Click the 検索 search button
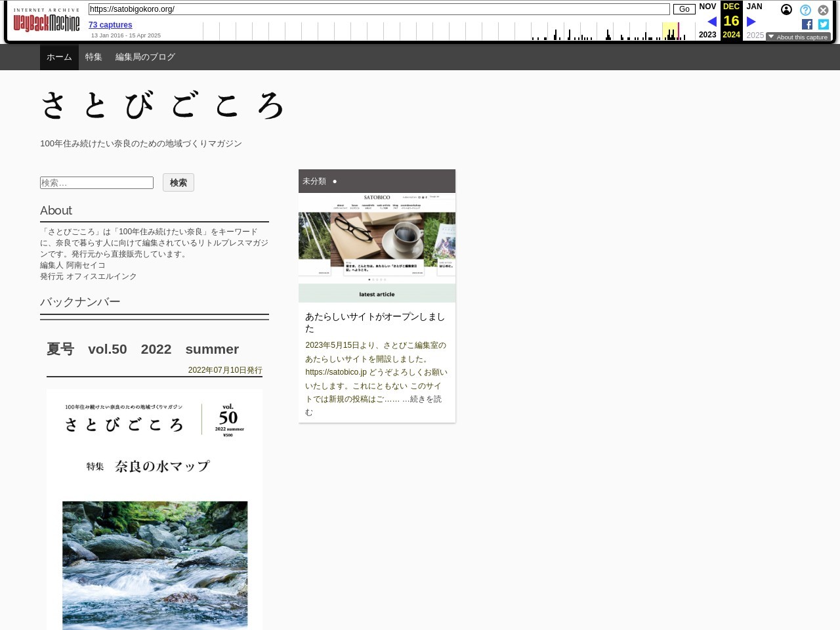The width and height of the screenshot is (840, 630). pyautogui.click(x=178, y=182)
